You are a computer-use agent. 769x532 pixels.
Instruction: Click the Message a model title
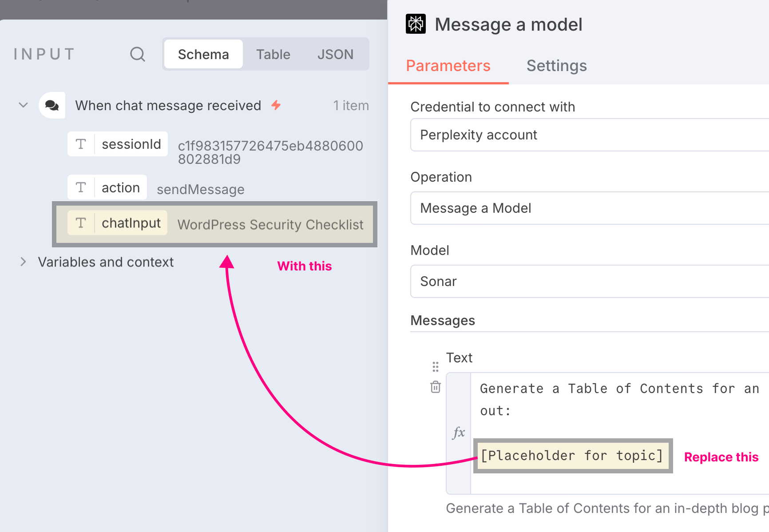click(x=508, y=24)
